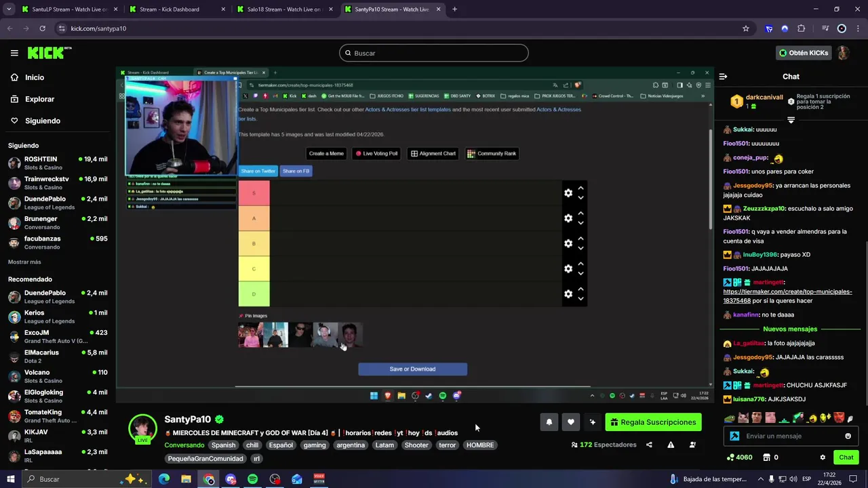Viewport: 868px width, 488px height.
Task: Open the Kick shop icon showing 0
Action: [x=770, y=457]
